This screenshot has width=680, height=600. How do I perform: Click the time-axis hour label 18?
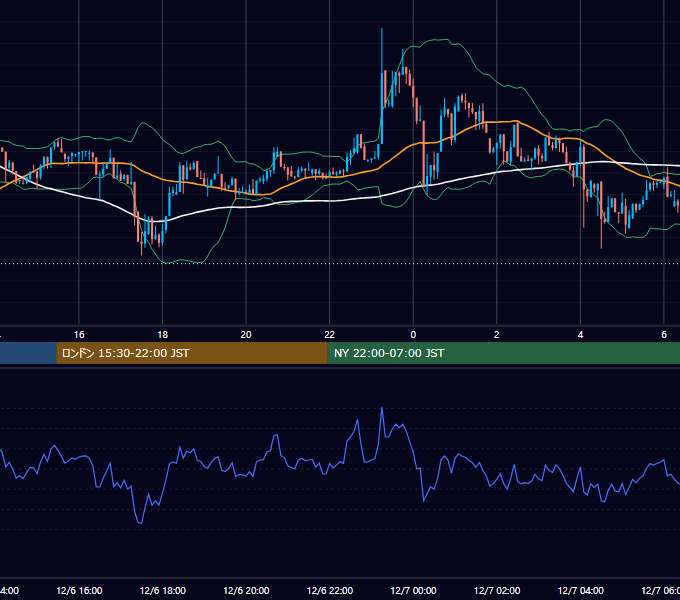click(x=163, y=335)
